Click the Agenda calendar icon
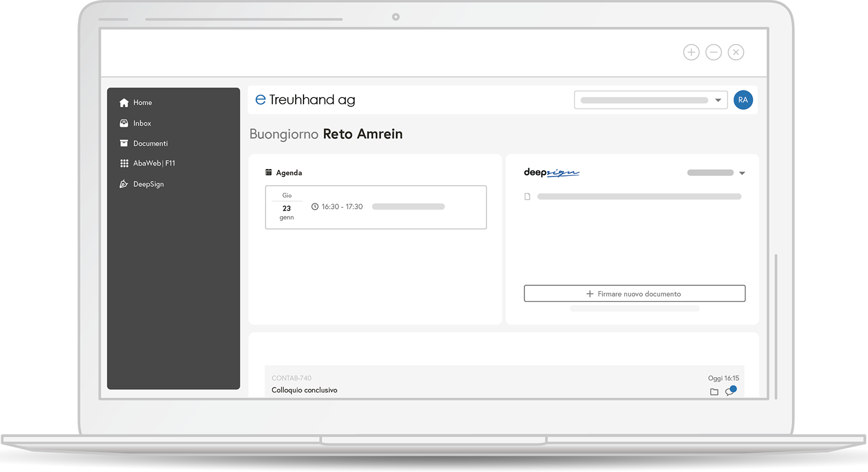 (x=268, y=172)
